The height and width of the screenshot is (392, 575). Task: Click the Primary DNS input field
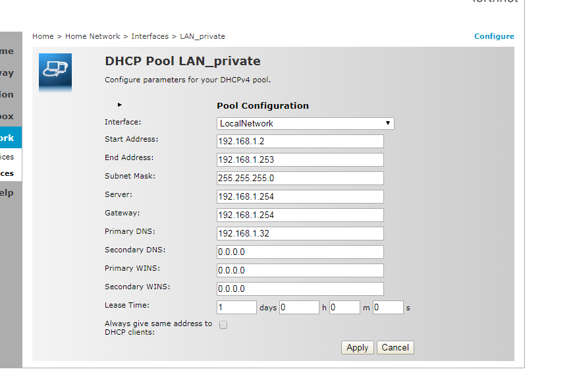300,233
